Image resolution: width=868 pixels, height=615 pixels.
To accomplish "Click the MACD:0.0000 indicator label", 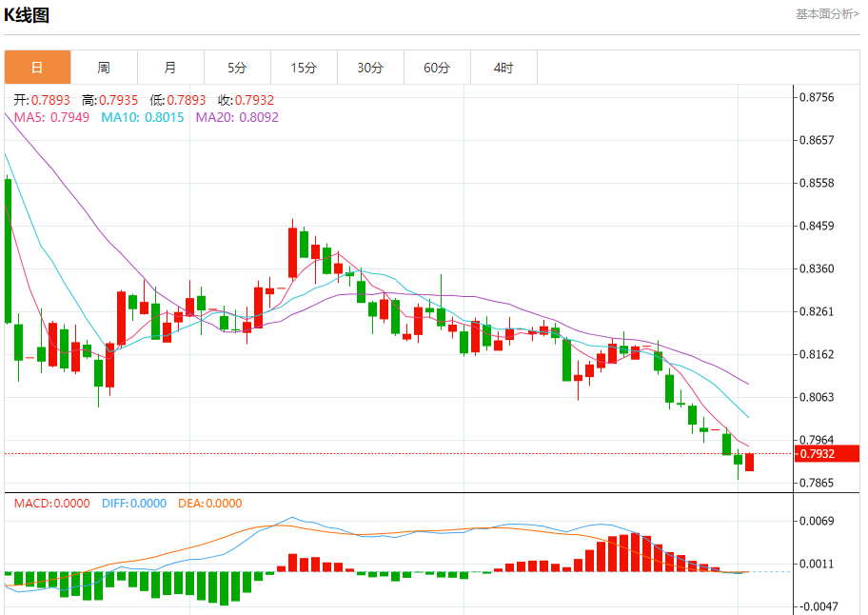I will point(52,504).
